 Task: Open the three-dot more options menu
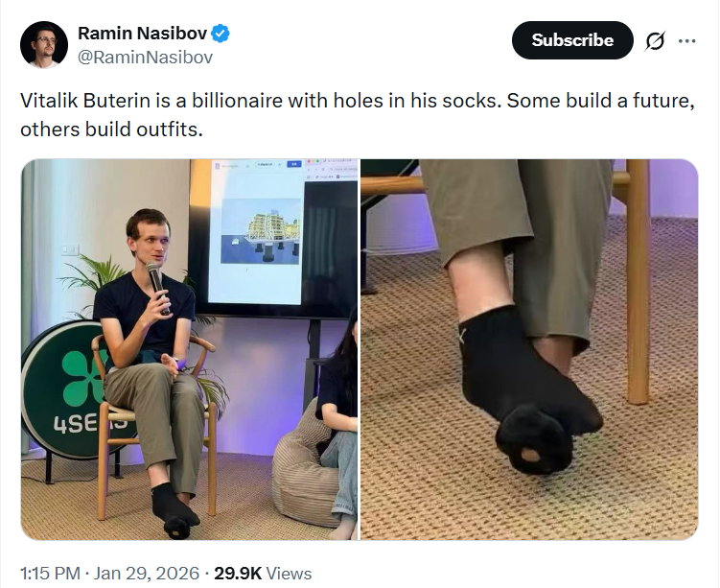coord(687,41)
